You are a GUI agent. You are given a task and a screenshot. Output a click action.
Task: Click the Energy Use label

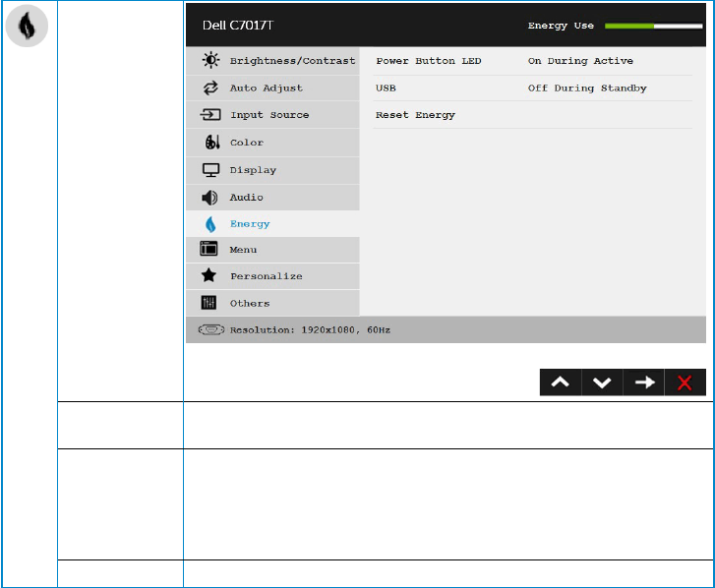click(561, 26)
